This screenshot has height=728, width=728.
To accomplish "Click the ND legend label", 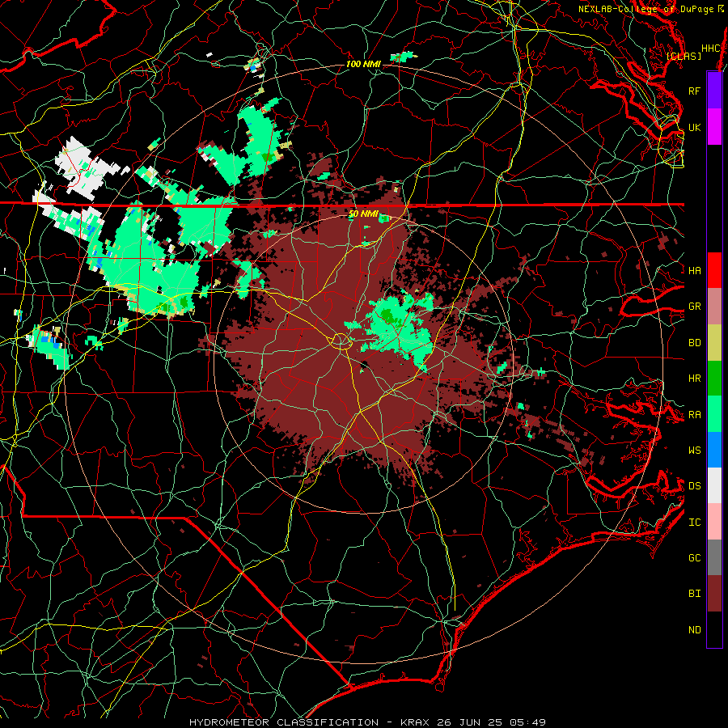I will point(694,630).
